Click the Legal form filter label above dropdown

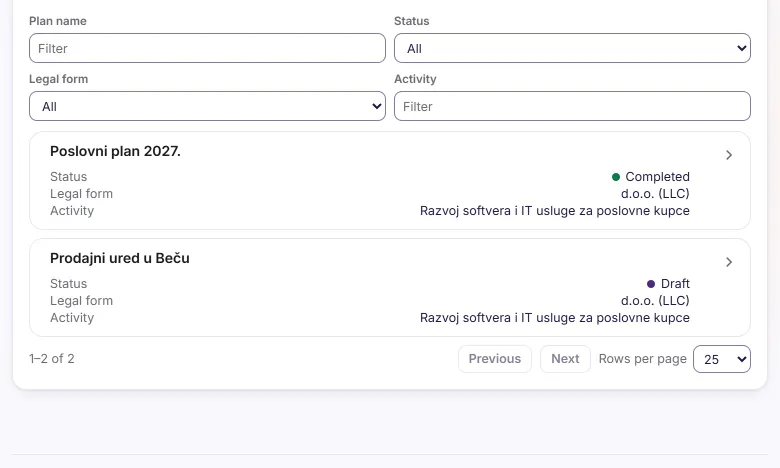tap(58, 79)
